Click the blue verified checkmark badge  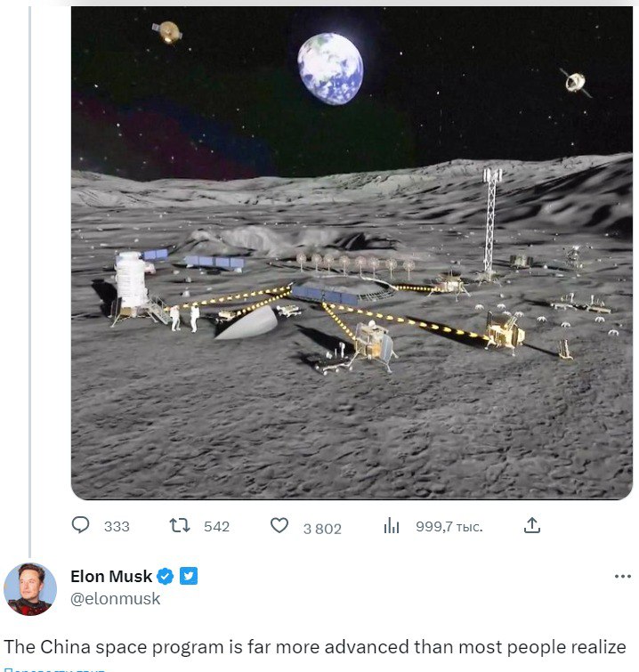(x=166, y=577)
